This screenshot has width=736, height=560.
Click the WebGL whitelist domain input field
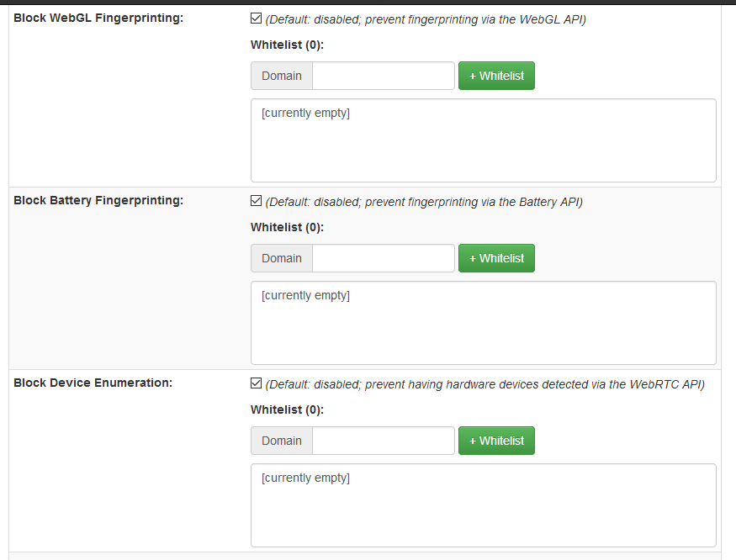click(x=383, y=76)
